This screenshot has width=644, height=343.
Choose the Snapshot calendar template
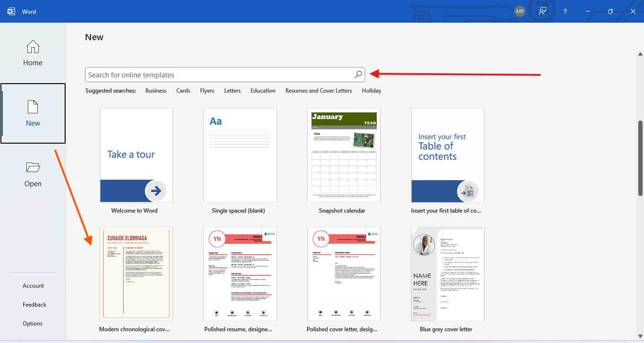coord(343,155)
